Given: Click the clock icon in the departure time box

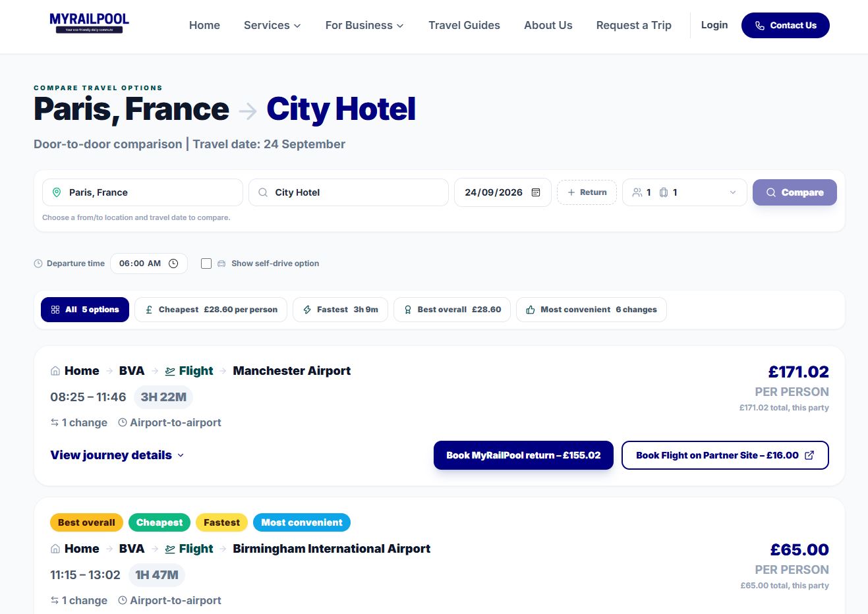Looking at the screenshot, I should (173, 264).
